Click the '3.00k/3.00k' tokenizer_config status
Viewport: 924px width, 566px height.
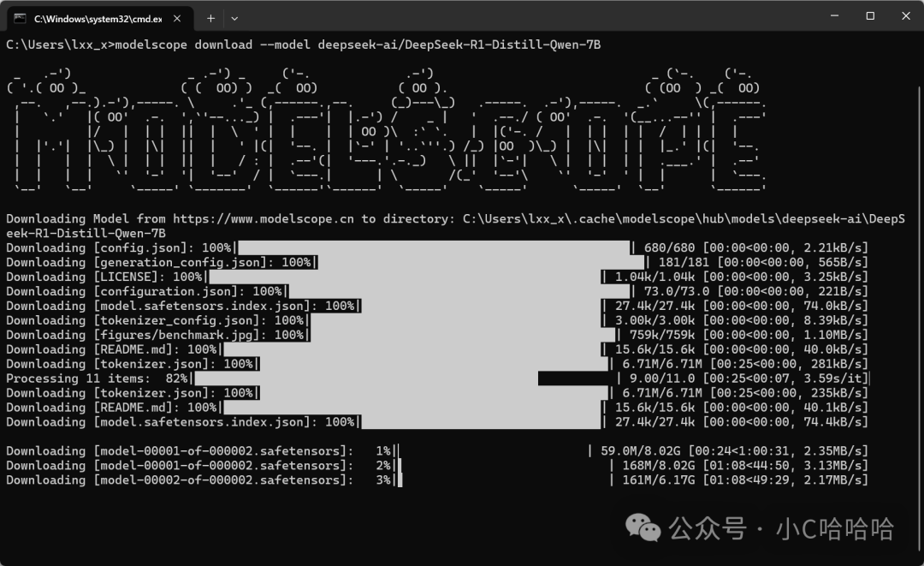[x=654, y=320]
